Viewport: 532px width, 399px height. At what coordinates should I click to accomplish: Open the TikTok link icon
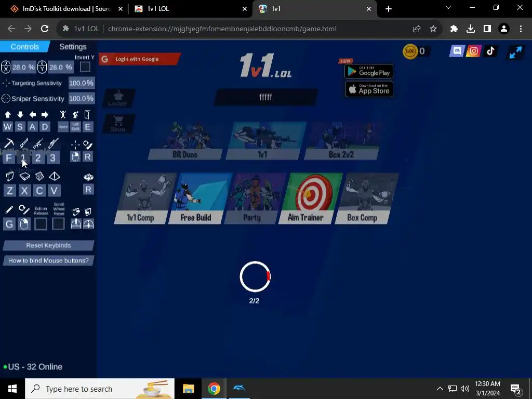click(490, 51)
